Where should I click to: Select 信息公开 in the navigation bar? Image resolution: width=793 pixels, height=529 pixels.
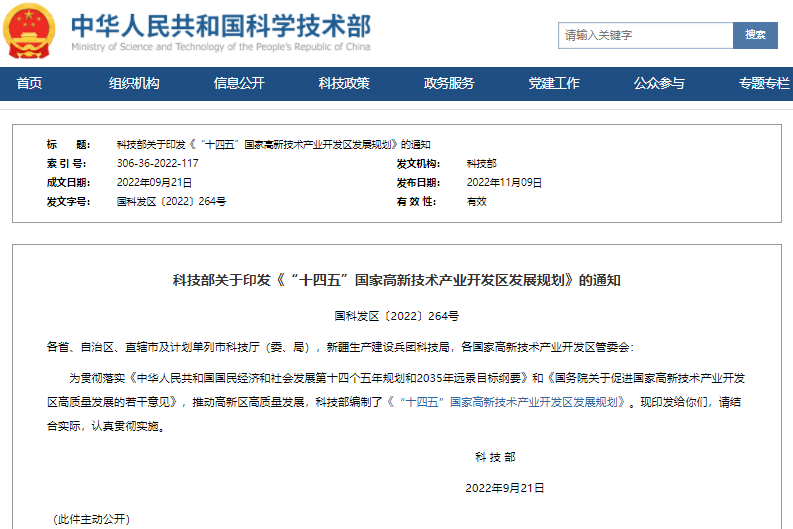click(239, 84)
